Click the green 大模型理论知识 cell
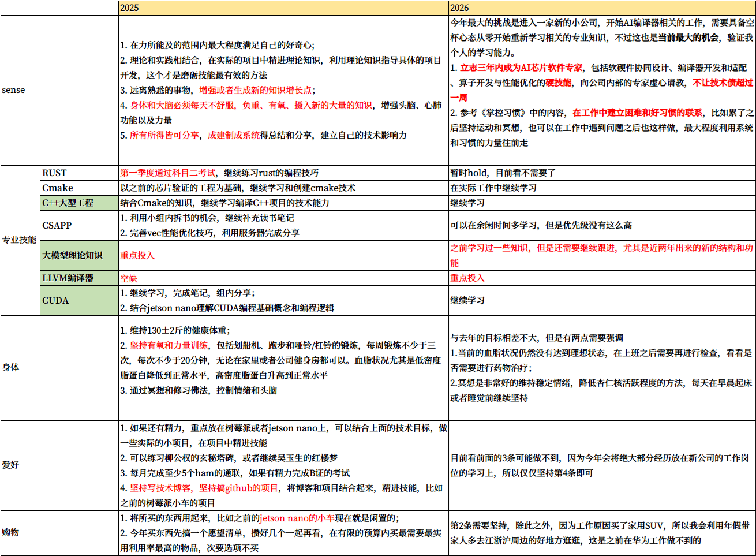 [x=78, y=255]
